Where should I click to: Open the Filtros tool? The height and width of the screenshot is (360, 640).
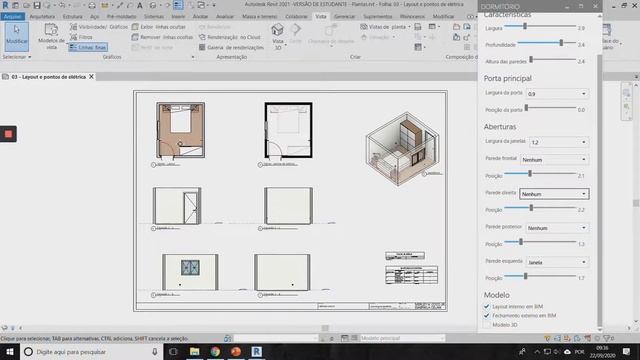[x=81, y=37]
